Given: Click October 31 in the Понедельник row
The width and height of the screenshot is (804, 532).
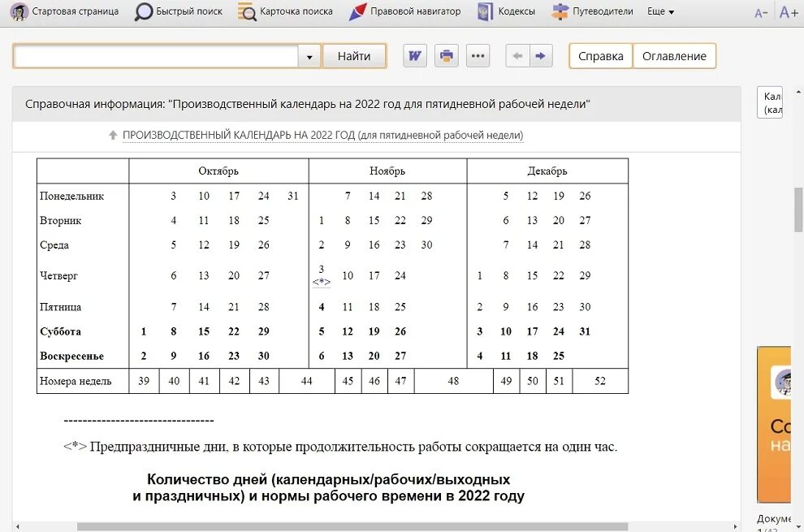Looking at the screenshot, I should (x=293, y=196).
